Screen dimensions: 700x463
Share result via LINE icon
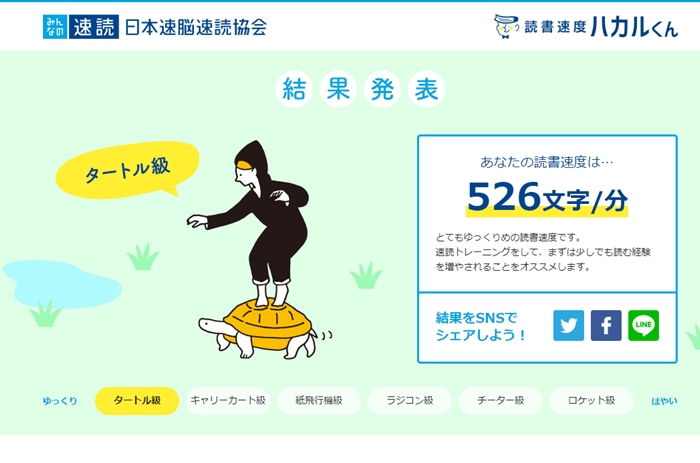point(643,325)
